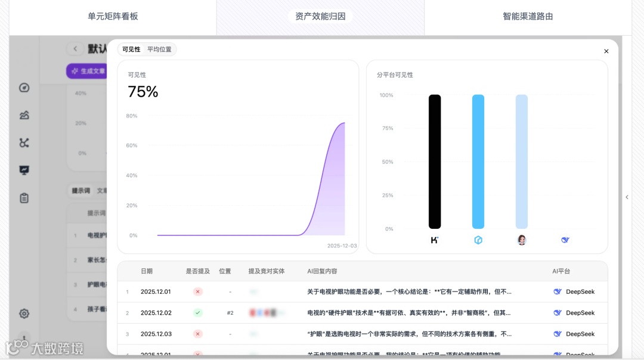
Task: Select the row dated 2025.12.03
Action: click(363, 334)
